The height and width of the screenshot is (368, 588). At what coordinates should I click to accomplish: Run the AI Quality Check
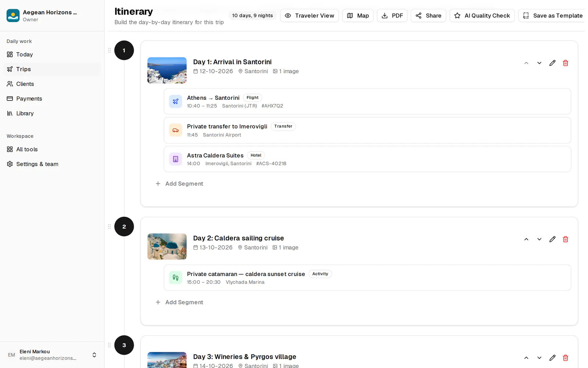(x=482, y=15)
